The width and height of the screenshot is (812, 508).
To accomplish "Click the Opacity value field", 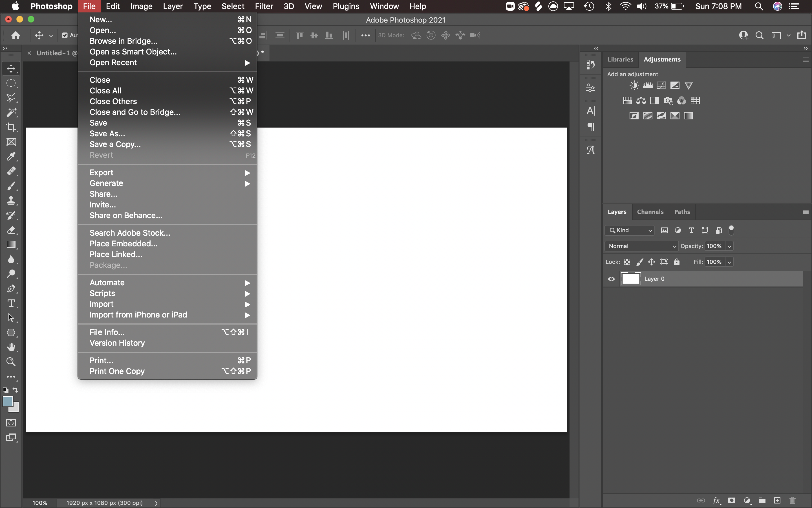I will pyautogui.click(x=714, y=246).
